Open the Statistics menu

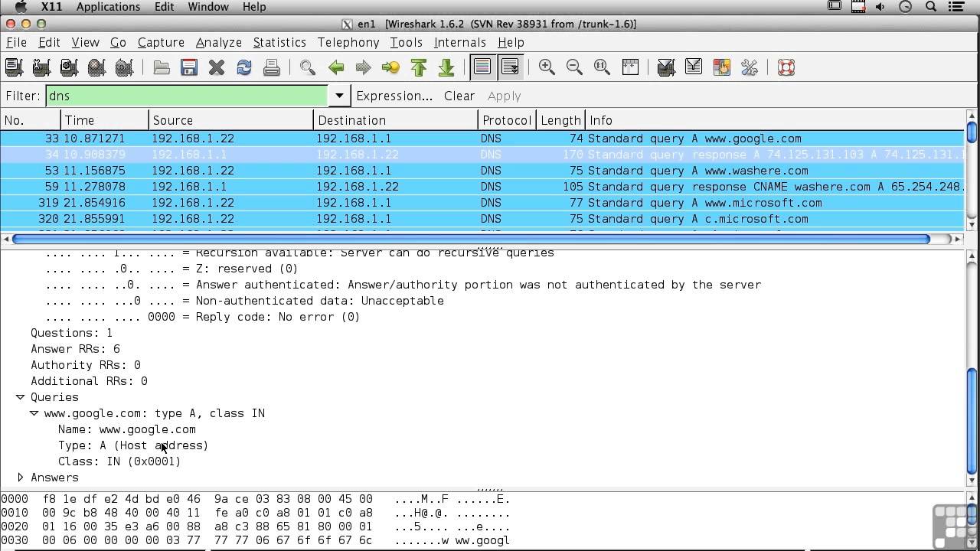pyautogui.click(x=279, y=43)
